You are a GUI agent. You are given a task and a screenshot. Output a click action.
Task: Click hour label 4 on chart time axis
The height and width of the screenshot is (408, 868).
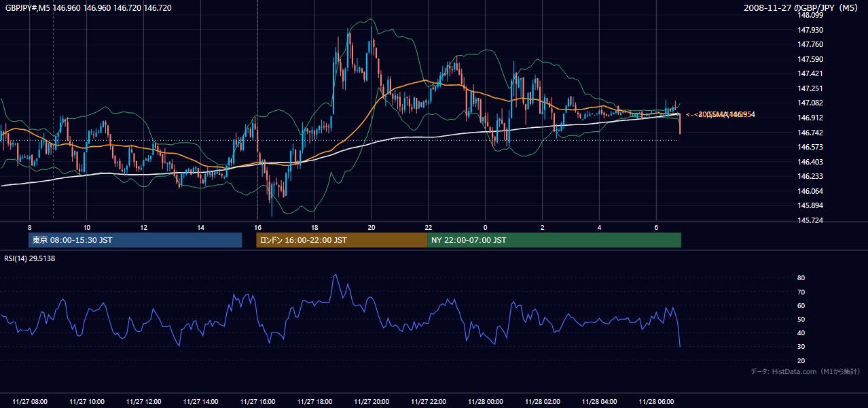[599, 227]
